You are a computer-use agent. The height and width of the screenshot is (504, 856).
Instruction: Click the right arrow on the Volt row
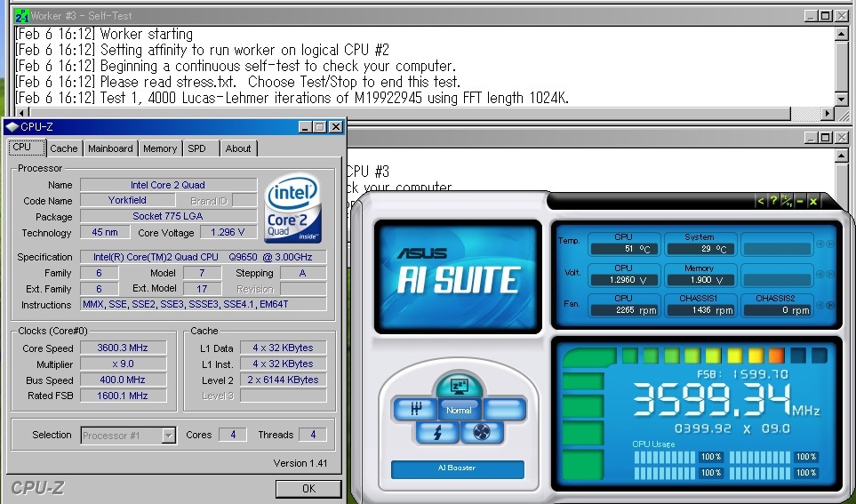click(830, 275)
